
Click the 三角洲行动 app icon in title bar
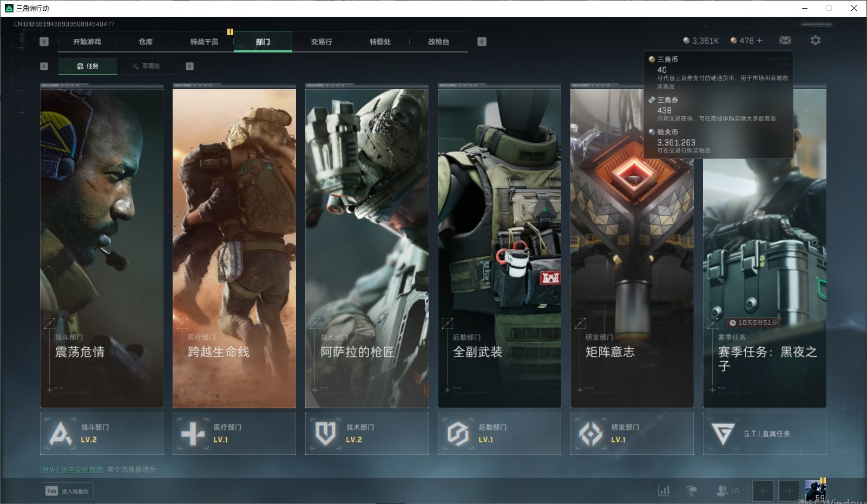coord(9,8)
